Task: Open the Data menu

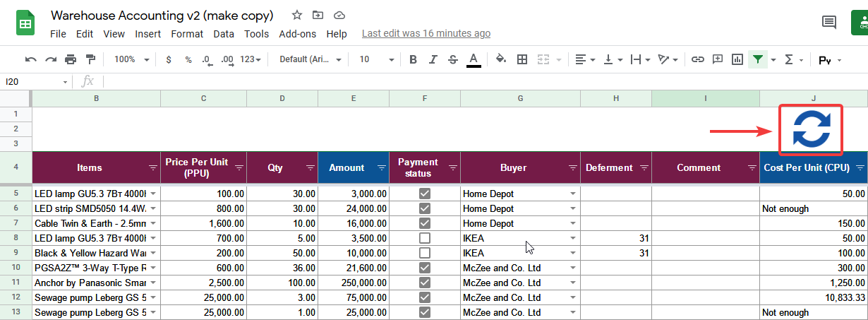Action: click(224, 33)
